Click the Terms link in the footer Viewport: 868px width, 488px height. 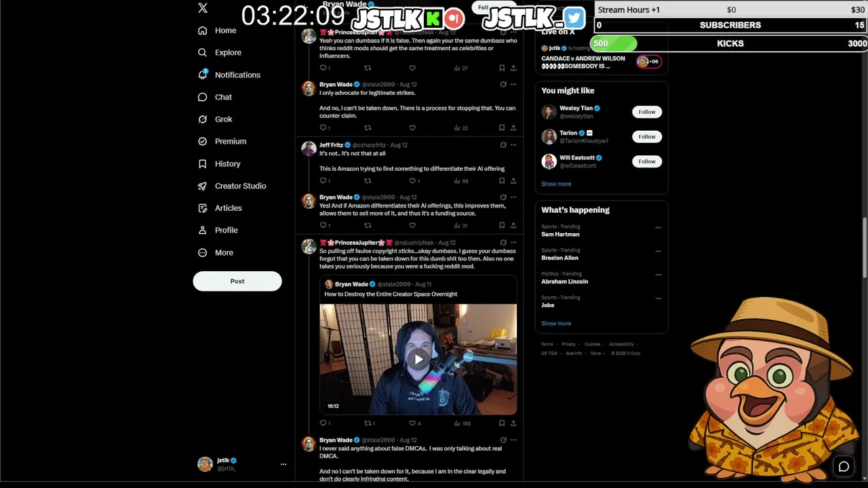click(x=547, y=344)
